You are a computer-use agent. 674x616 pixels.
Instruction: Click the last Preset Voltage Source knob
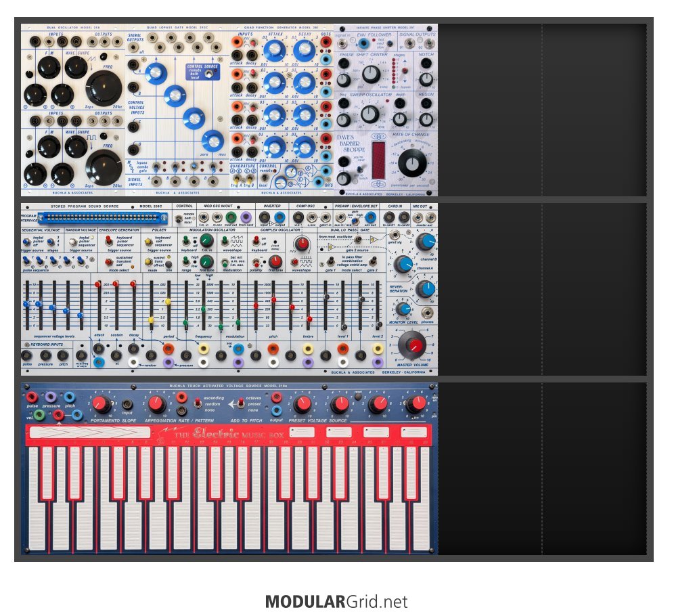(416, 404)
